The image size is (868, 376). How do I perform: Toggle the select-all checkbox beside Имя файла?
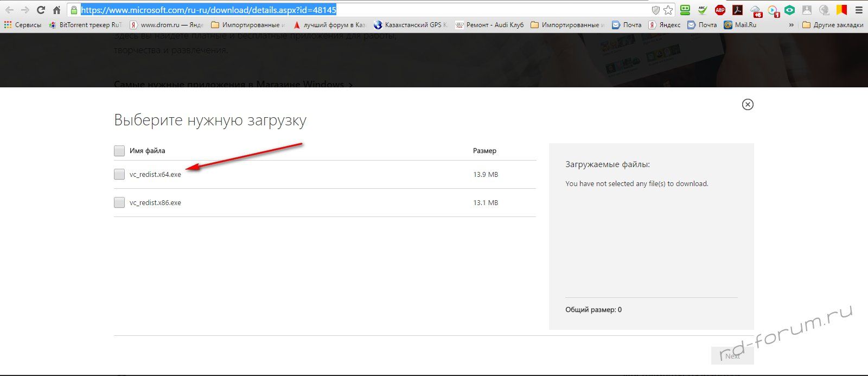click(119, 151)
